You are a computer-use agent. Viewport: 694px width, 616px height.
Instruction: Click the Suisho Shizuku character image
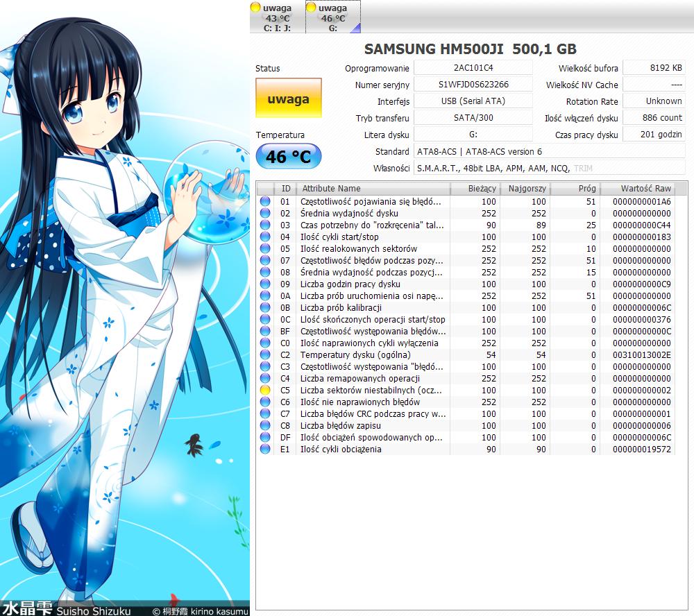125,308
